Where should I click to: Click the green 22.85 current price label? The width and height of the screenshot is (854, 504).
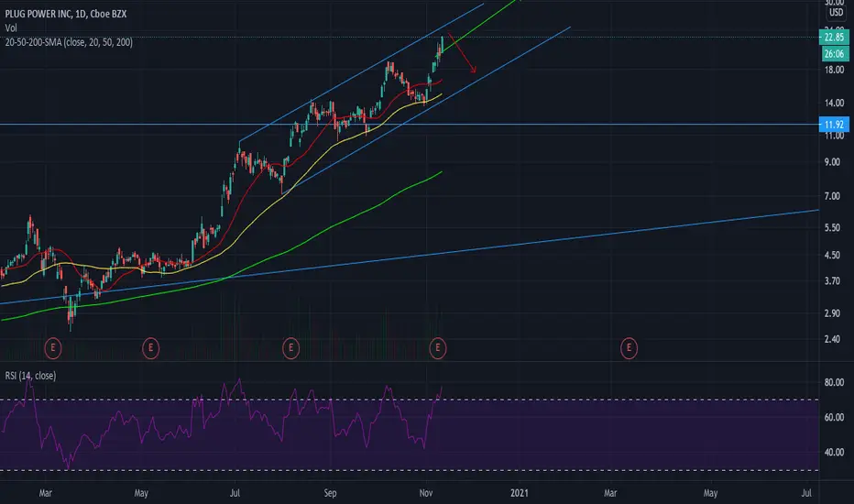pos(834,37)
